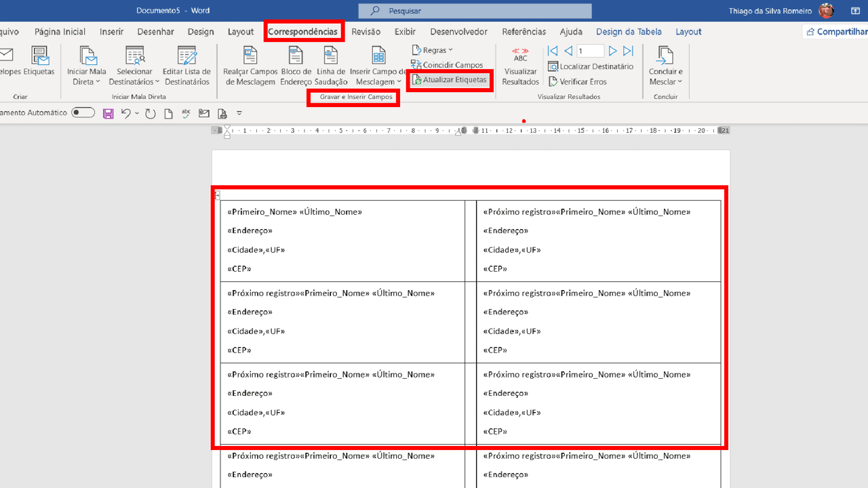Redo action in quick access toolbar

[151, 113]
